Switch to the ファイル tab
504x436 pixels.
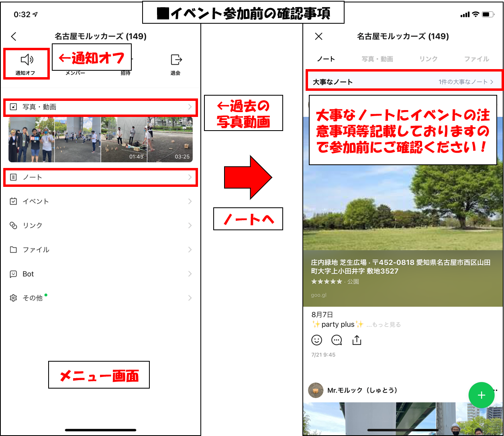click(476, 59)
